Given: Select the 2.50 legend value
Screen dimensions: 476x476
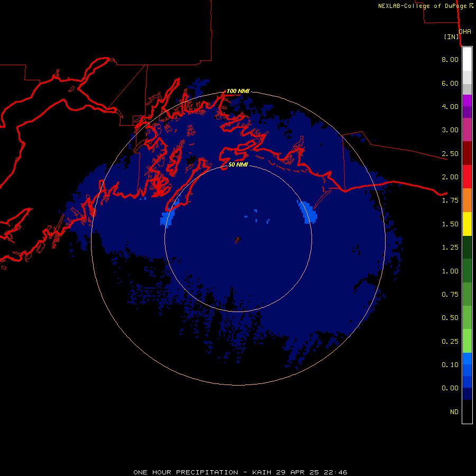Looking at the screenshot, I should pyautogui.click(x=450, y=153).
